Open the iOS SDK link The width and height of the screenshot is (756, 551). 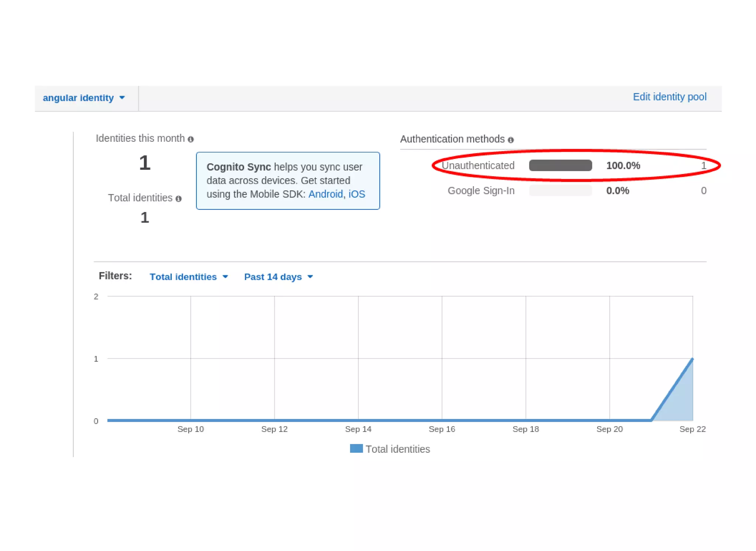[357, 194]
